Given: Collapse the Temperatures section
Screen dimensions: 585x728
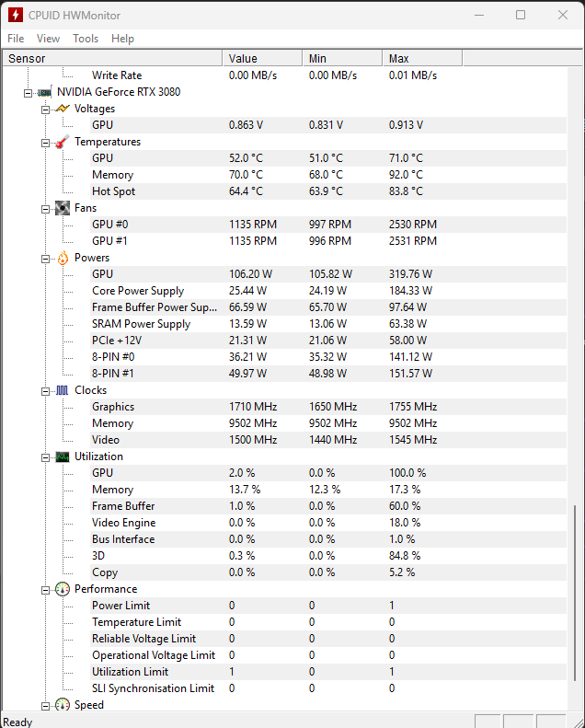Looking at the screenshot, I should pos(45,143).
